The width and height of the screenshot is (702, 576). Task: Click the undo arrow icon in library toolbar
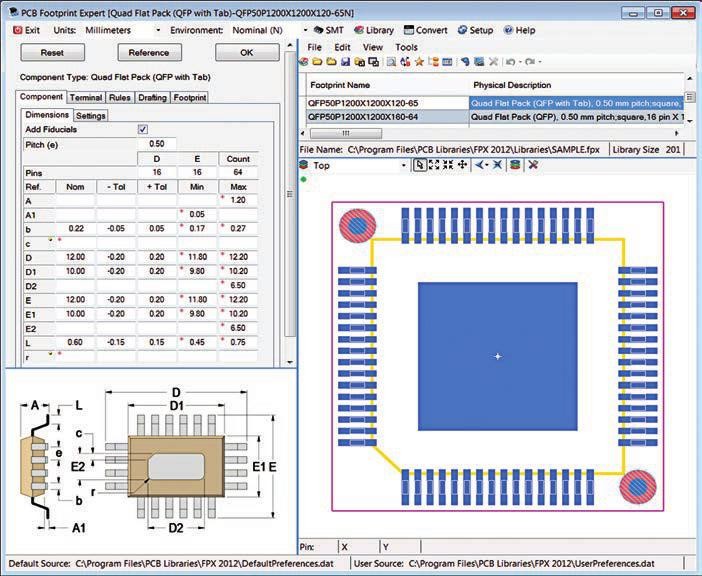[510, 62]
